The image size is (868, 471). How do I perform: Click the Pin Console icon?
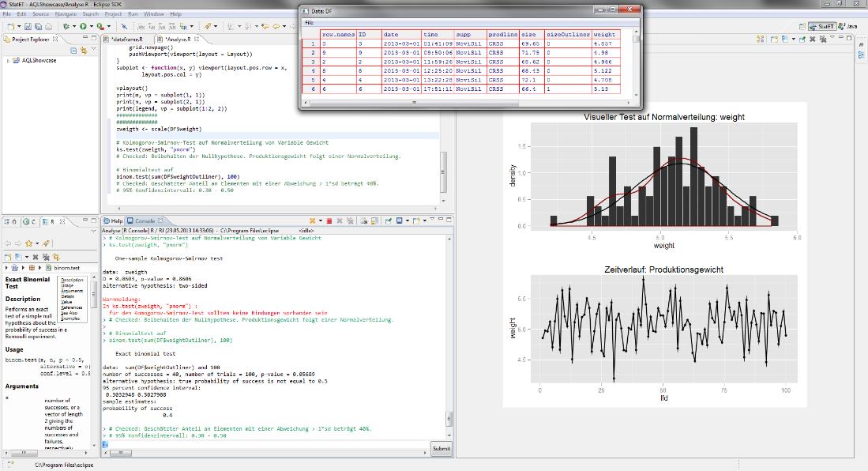(x=389, y=220)
